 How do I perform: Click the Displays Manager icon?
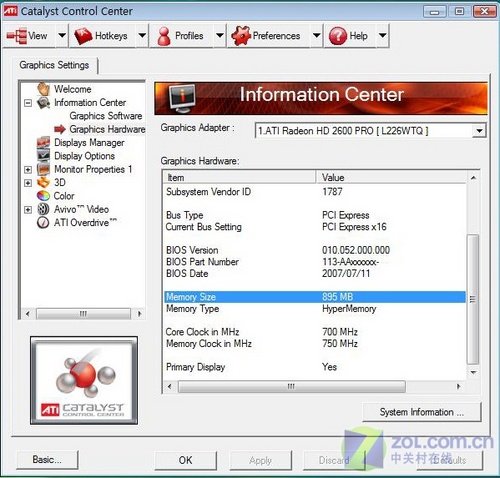click(x=43, y=143)
